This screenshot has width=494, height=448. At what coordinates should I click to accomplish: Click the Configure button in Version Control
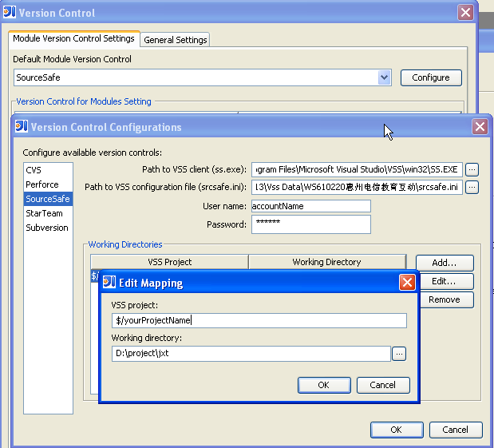click(431, 77)
